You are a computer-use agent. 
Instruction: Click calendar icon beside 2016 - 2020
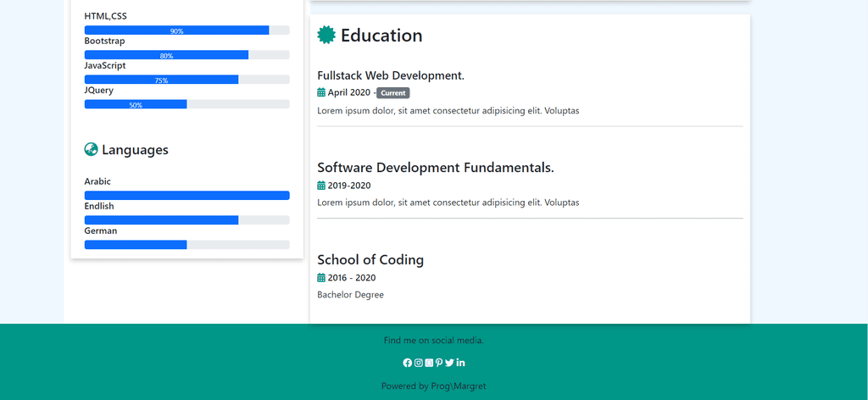[321, 278]
